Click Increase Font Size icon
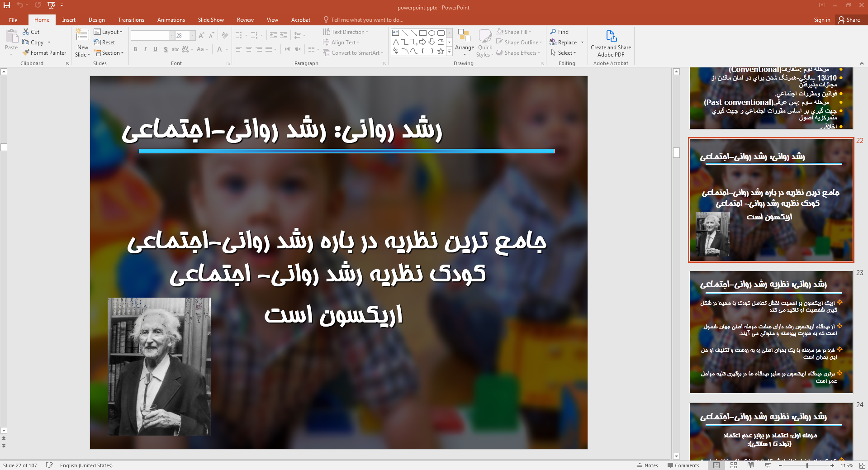Viewport: 868px width, 470px height. click(x=201, y=35)
